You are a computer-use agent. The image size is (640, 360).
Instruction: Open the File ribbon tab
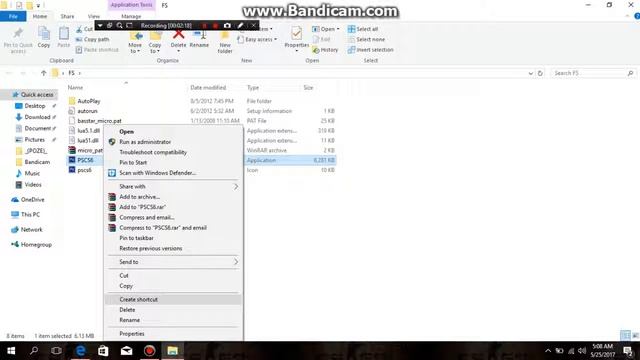coord(13,16)
